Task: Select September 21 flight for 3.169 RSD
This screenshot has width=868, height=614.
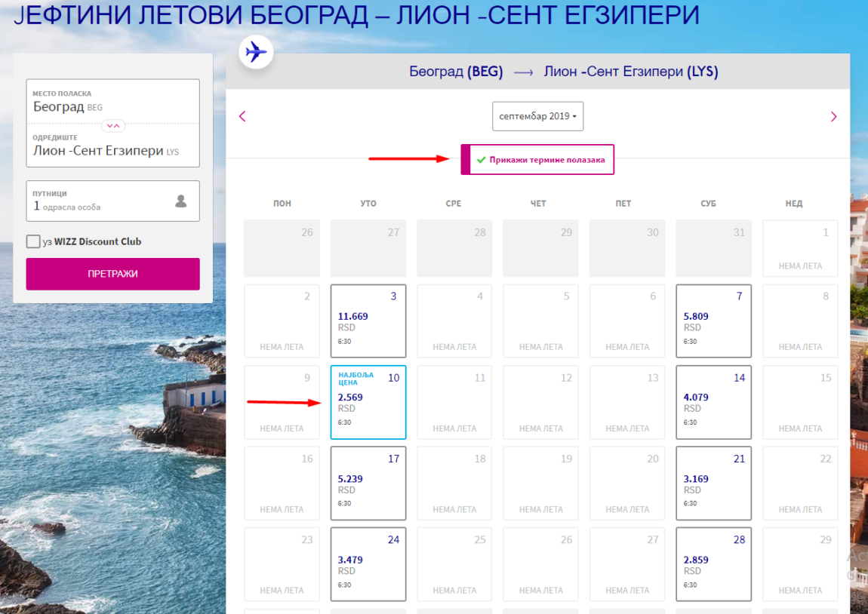Action: [x=713, y=483]
